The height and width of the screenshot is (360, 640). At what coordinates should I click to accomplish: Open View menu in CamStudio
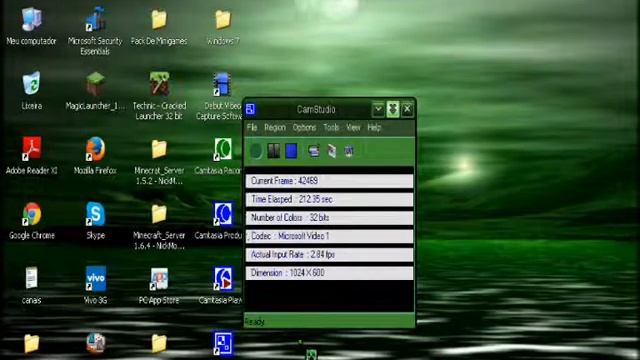pyautogui.click(x=353, y=127)
